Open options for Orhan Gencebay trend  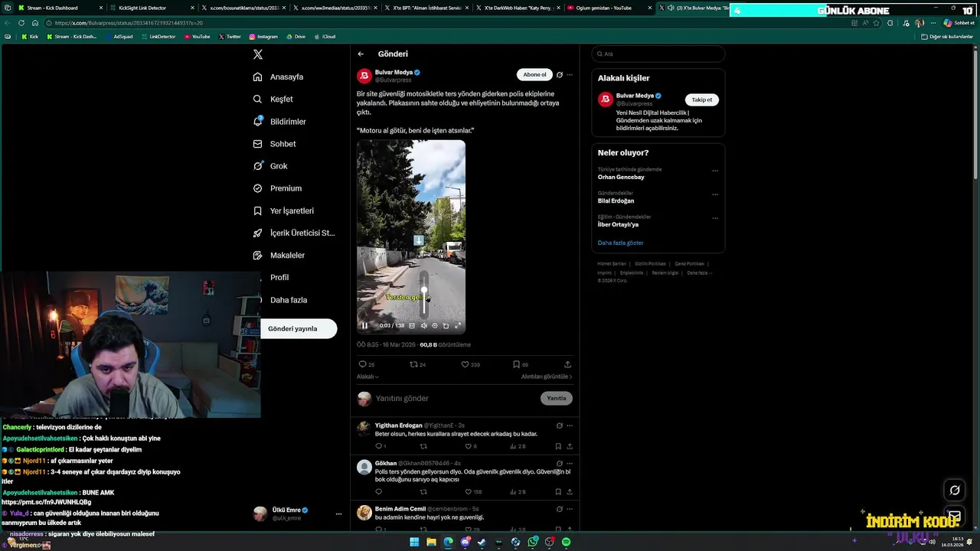click(715, 171)
